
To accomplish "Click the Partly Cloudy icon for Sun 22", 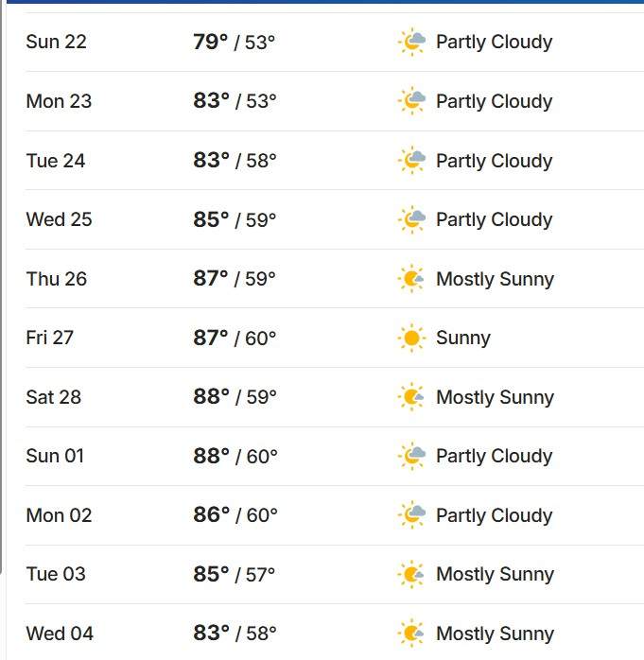I will (411, 42).
